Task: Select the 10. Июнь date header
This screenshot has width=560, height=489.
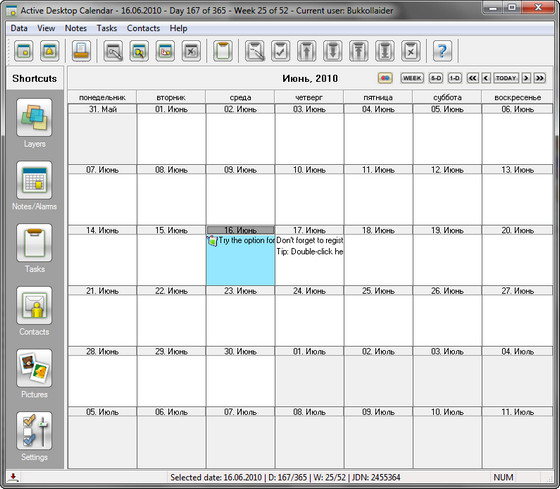Action: point(309,170)
